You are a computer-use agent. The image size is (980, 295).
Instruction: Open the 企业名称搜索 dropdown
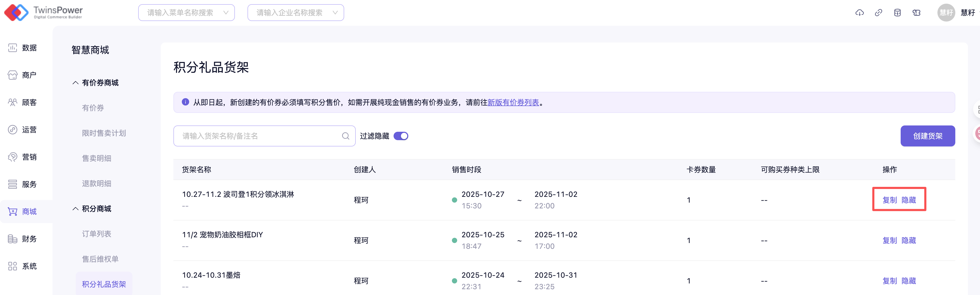pyautogui.click(x=296, y=13)
